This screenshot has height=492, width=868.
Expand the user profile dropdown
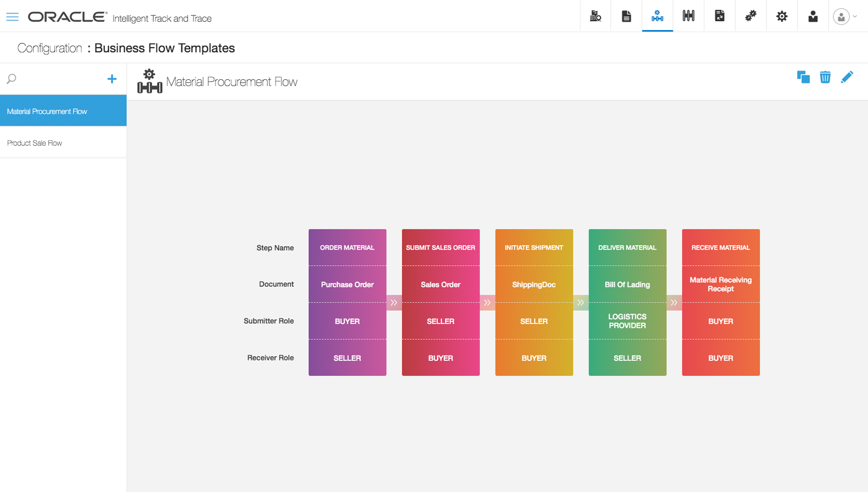point(845,17)
